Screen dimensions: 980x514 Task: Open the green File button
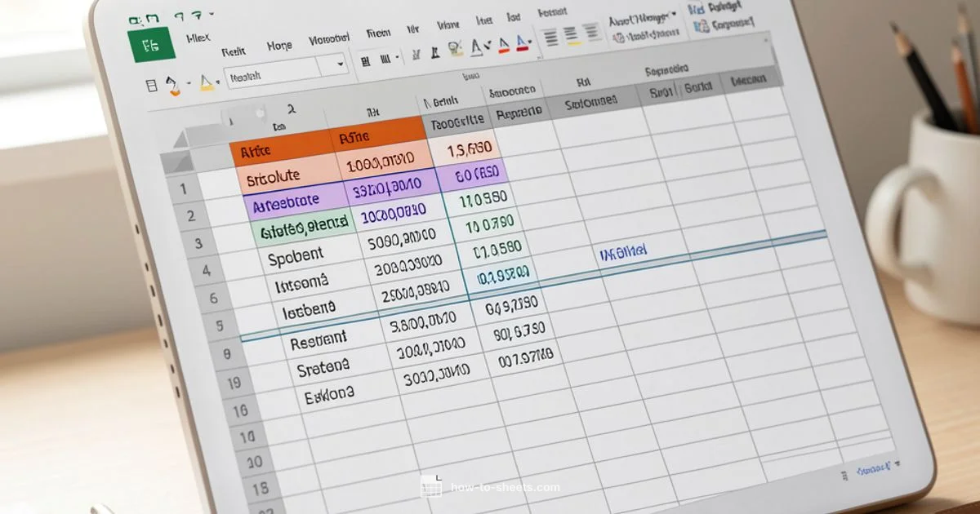coord(153,45)
